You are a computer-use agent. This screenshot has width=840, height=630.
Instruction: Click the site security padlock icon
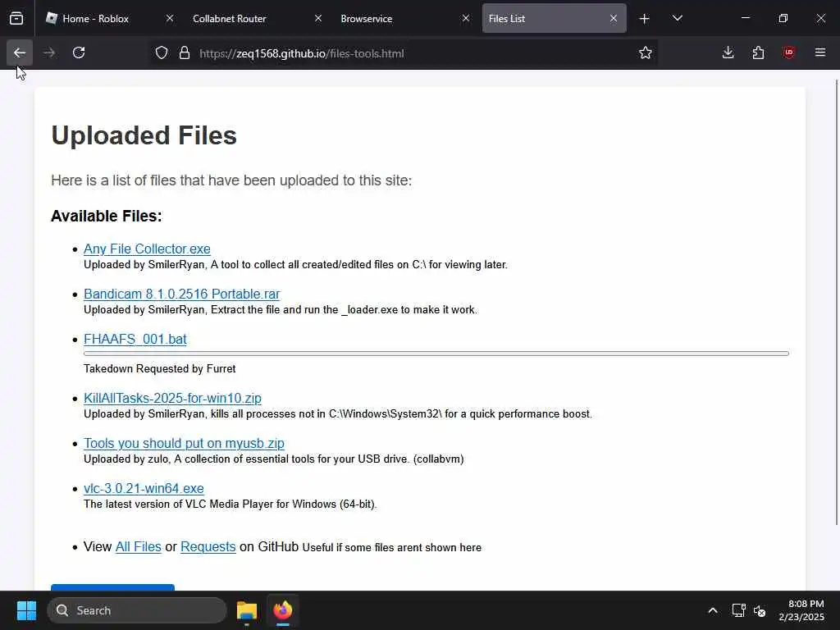click(185, 53)
